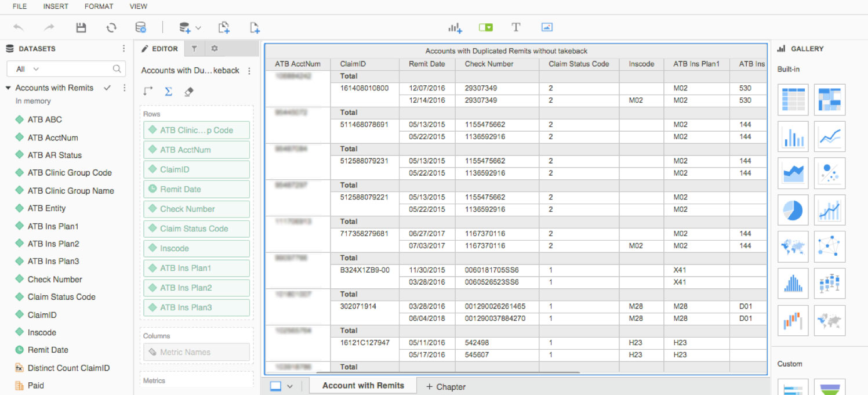Image resolution: width=868 pixels, height=395 pixels.
Task: Open the add dataset dropdown arrow
Action: click(197, 27)
